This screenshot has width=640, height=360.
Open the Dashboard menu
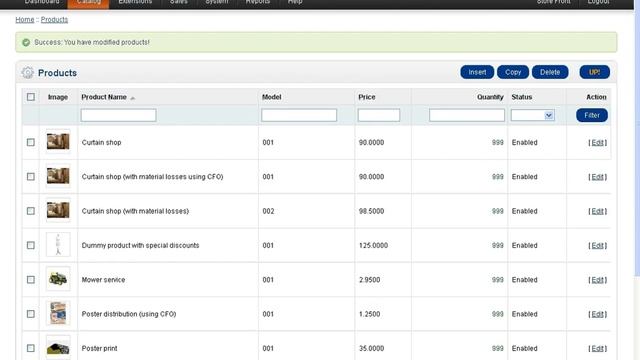[42, 2]
